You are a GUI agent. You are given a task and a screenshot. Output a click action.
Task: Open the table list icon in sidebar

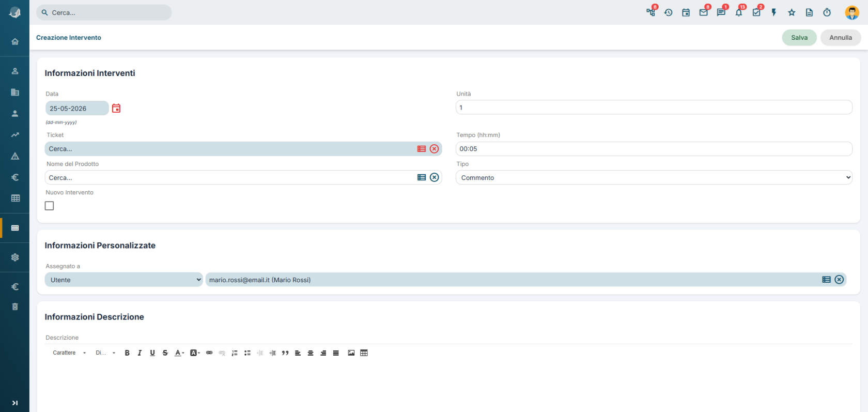coord(15,198)
